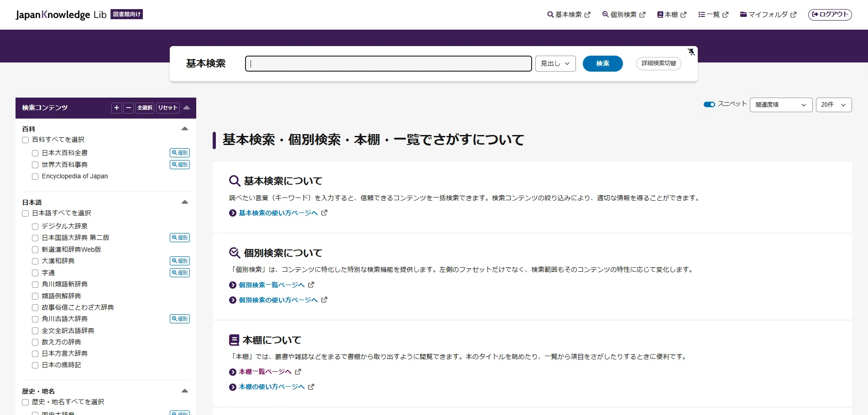Click the 基本検索 keyword input field
868x415 pixels.
388,63
